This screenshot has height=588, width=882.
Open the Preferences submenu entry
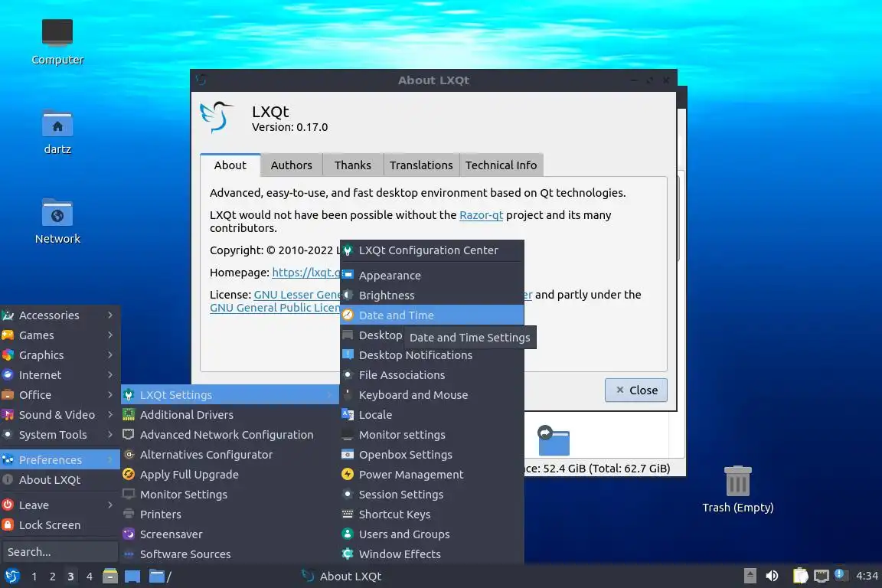[x=60, y=459]
